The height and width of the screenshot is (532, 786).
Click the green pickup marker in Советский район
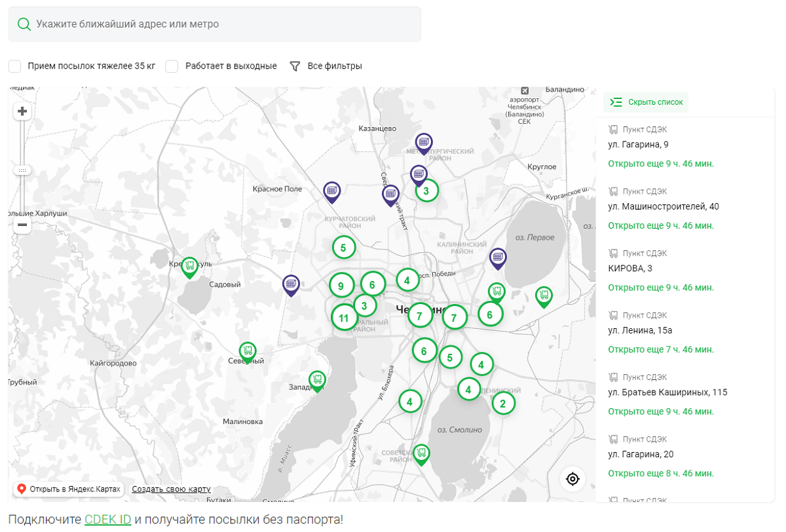point(421,453)
